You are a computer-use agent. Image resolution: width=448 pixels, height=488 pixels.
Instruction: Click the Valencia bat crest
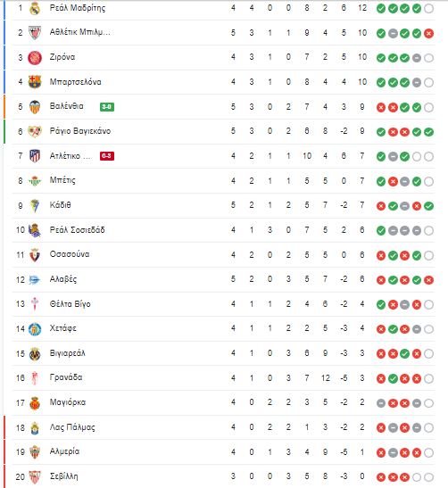coord(35,107)
